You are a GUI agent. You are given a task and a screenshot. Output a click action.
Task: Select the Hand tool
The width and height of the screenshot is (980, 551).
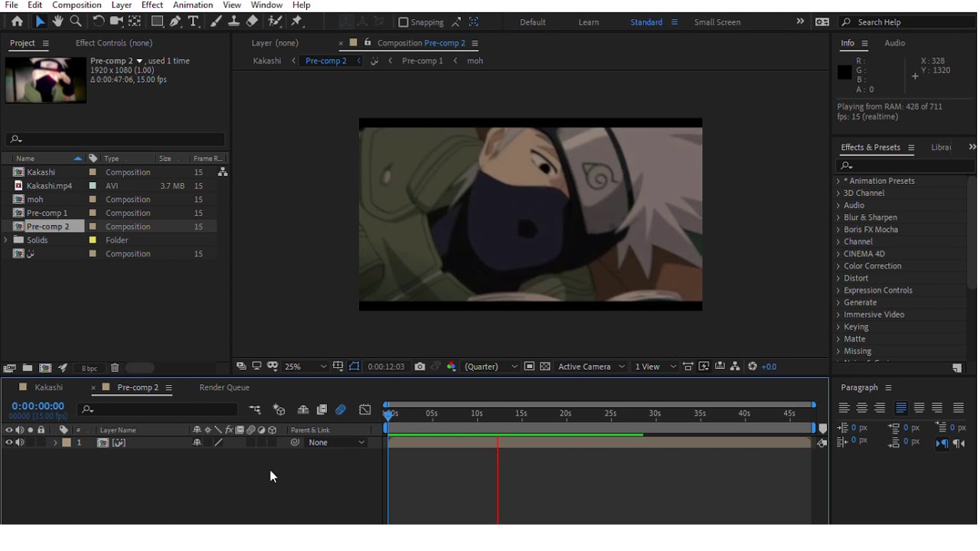point(57,22)
